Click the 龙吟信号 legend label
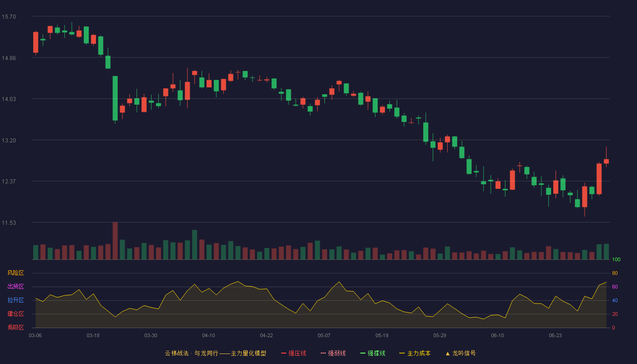Screen dimensions: 637x364 point(464,353)
